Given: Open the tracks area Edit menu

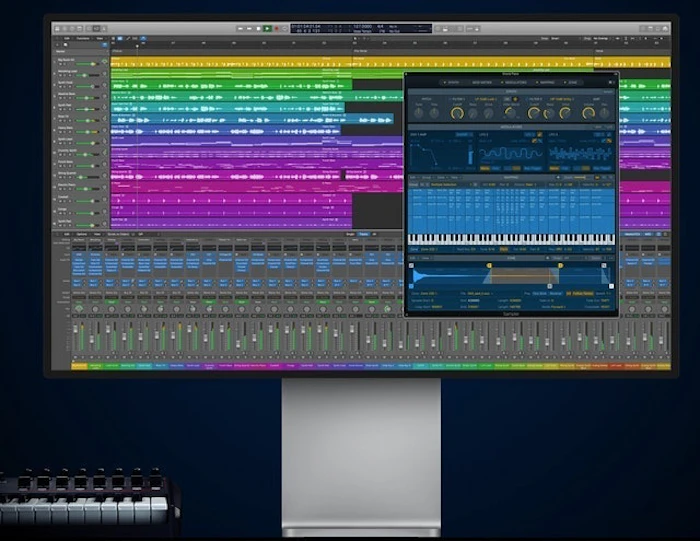Looking at the screenshot, I should pos(67,39).
